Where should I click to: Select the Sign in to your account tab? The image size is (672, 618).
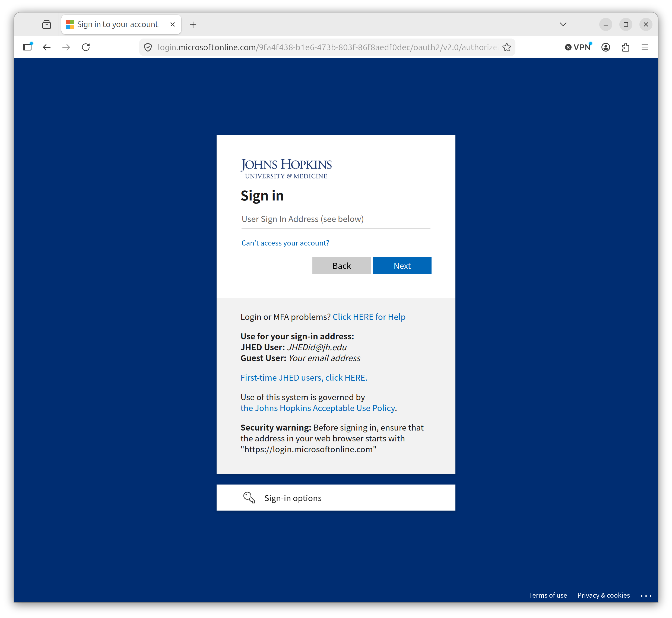pos(121,24)
